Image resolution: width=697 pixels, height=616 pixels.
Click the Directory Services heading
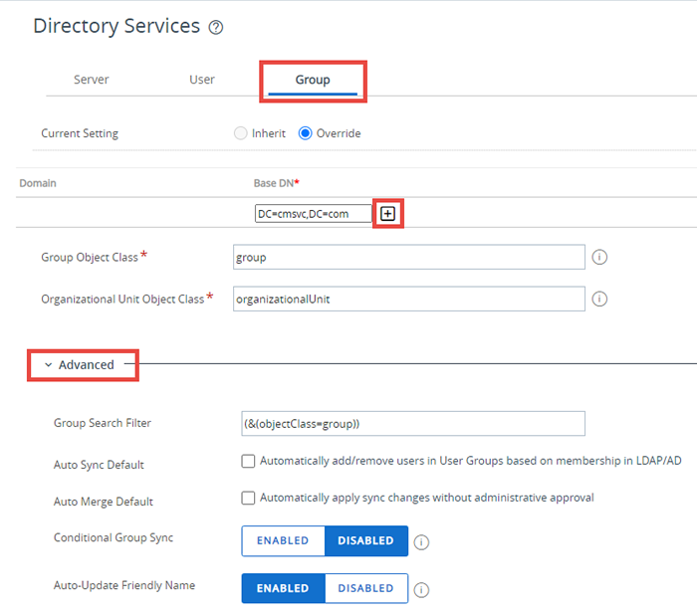click(116, 26)
